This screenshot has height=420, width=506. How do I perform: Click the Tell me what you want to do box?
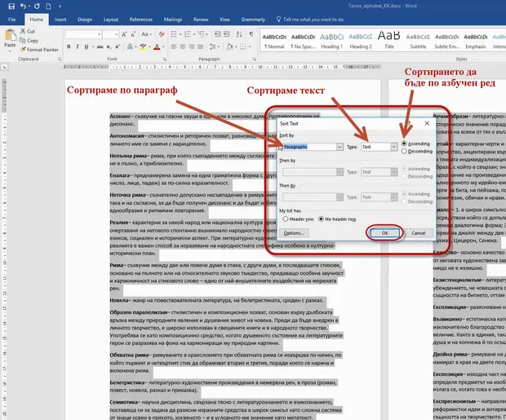pos(310,20)
